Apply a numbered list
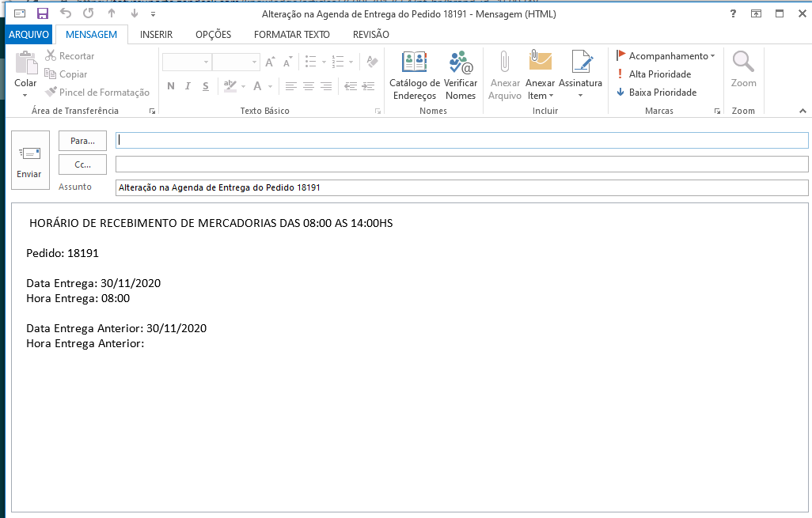 coord(338,62)
